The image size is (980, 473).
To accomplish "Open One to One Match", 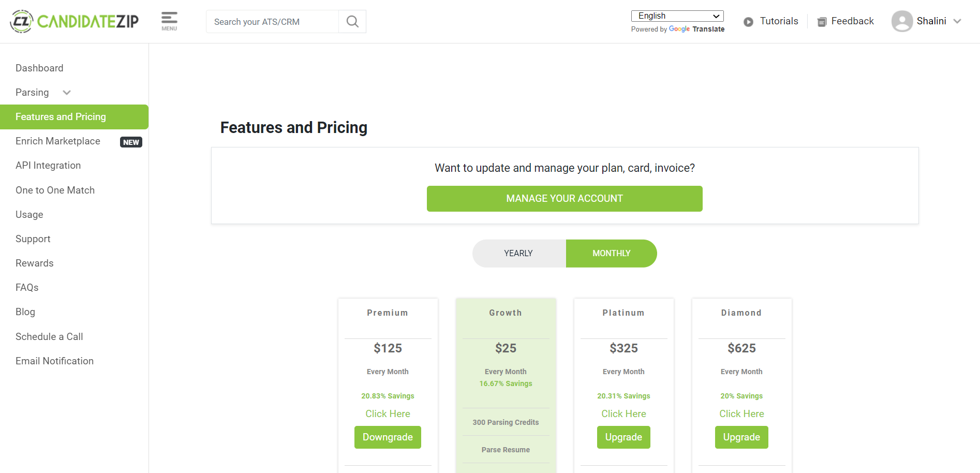I will coord(55,190).
